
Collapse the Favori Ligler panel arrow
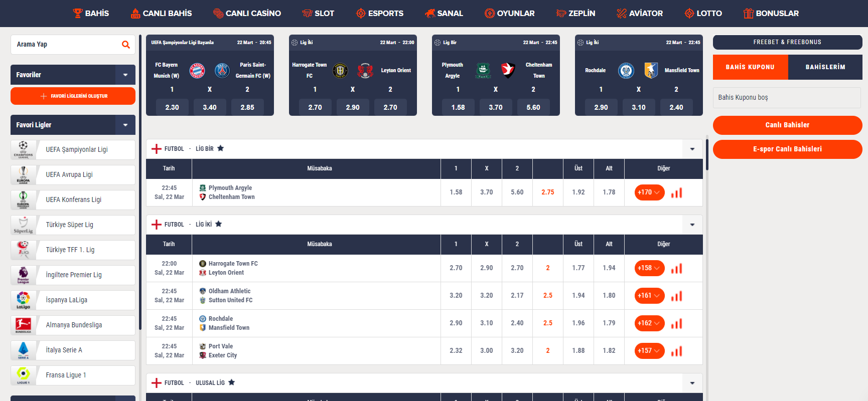click(125, 125)
